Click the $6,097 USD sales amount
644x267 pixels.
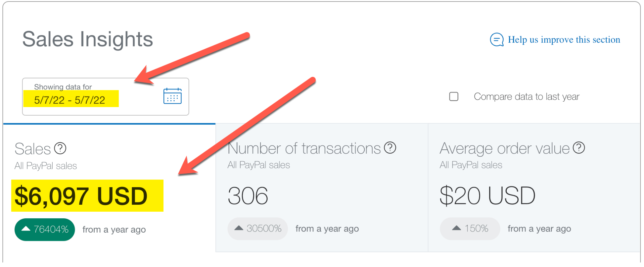[81, 196]
